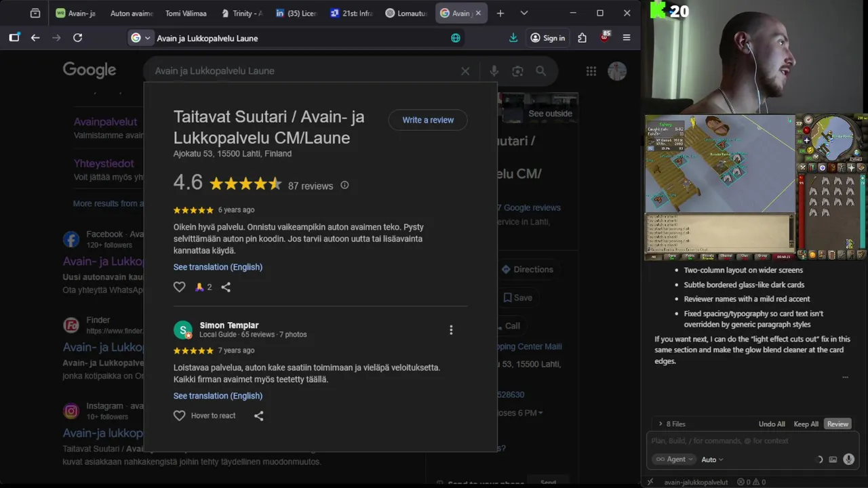
Task: See English translation of the first review
Action: 218,267
